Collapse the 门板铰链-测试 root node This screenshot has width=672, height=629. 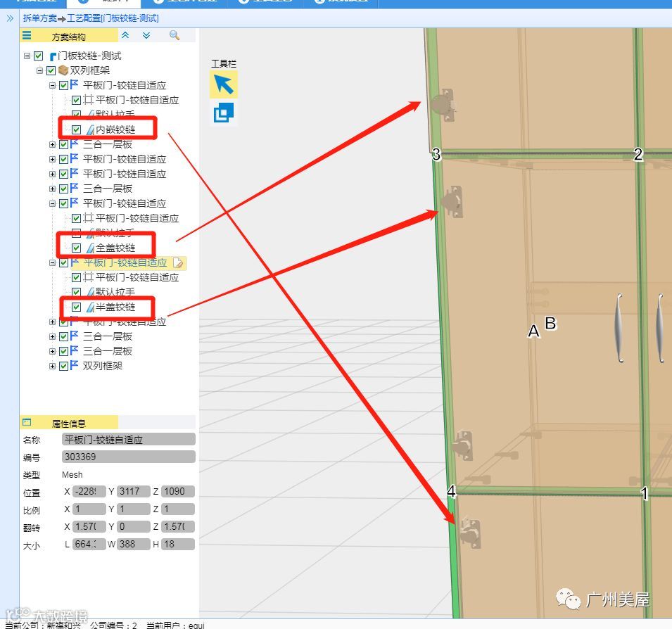click(x=27, y=56)
